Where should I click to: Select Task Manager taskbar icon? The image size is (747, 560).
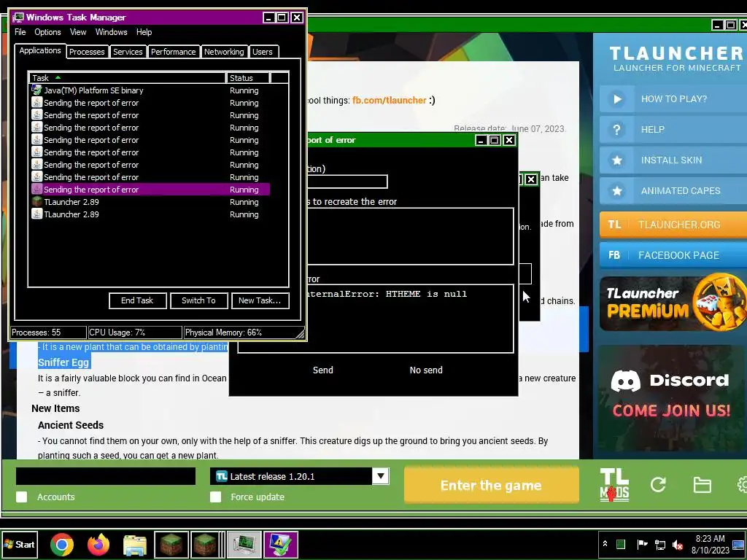coord(244,545)
